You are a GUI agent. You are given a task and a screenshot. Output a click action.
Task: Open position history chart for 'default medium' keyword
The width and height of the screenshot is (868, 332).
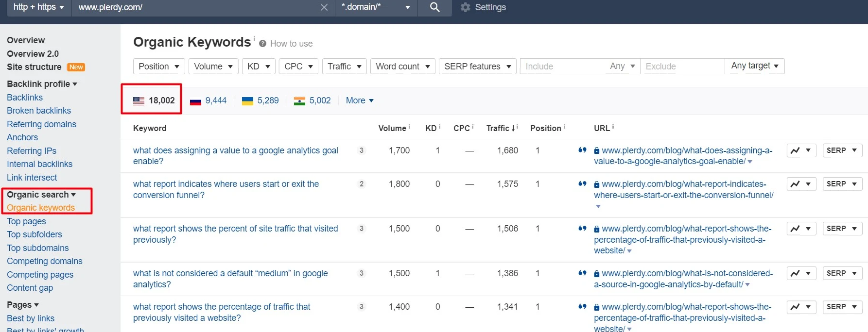[801, 273]
